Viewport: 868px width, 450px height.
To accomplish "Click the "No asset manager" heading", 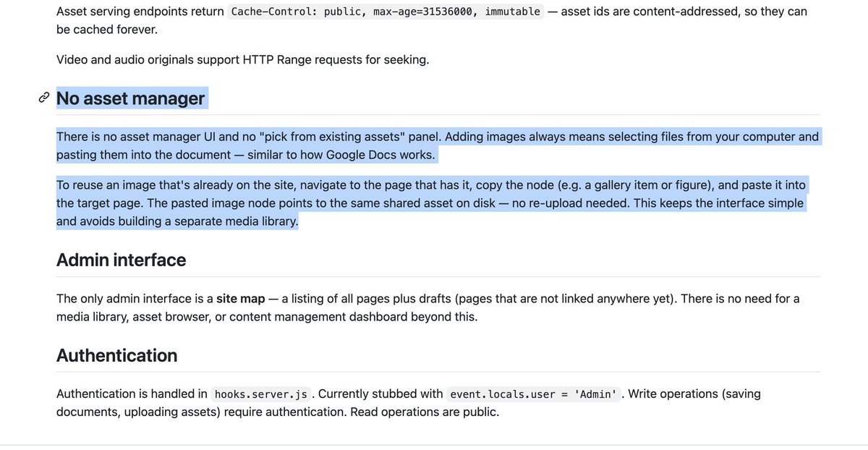I will [131, 98].
